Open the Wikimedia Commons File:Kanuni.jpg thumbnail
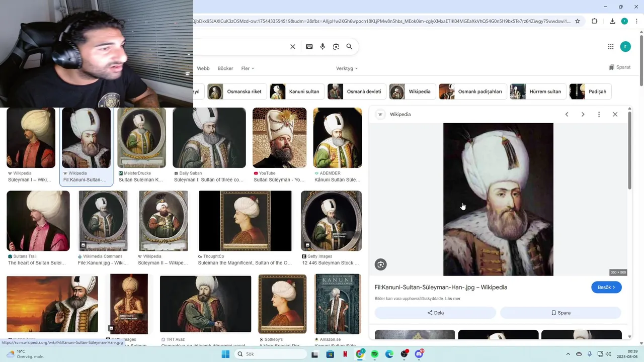This screenshot has height=362, width=644. tap(103, 221)
